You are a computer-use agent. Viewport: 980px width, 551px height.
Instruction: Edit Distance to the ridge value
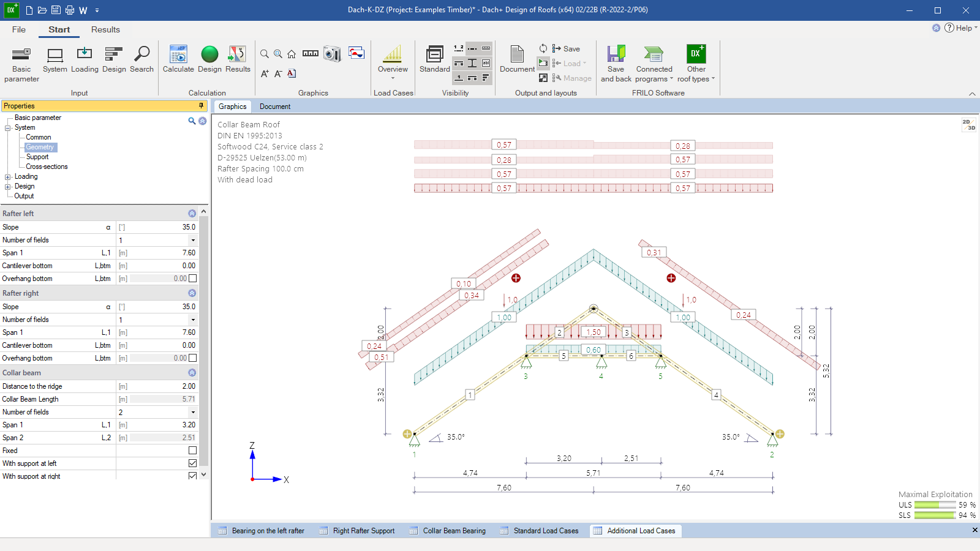162,386
